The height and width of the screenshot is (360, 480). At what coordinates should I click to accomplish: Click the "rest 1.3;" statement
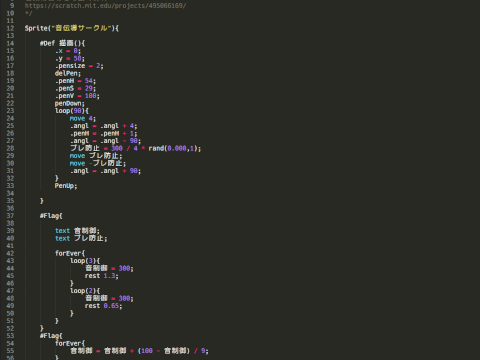[x=102, y=276]
